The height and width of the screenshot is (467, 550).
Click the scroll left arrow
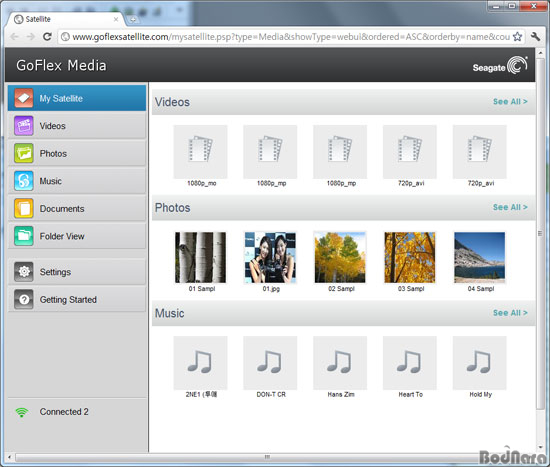tap(9, 457)
